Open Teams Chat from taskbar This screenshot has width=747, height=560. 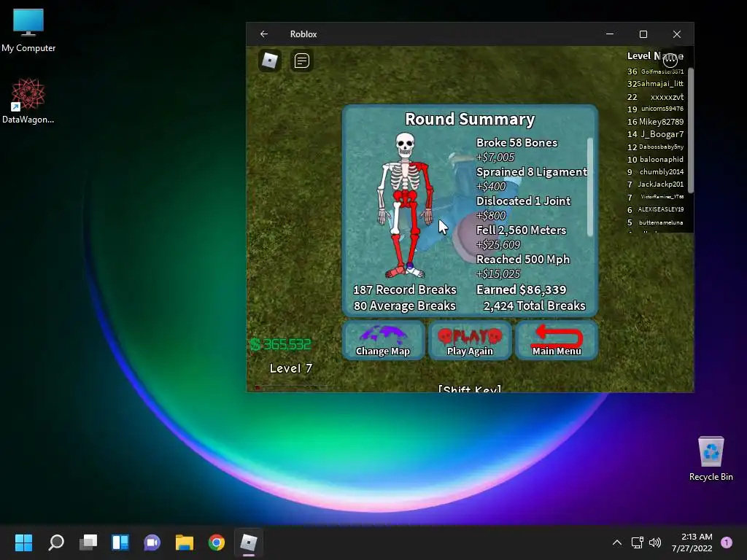pyautogui.click(x=152, y=542)
